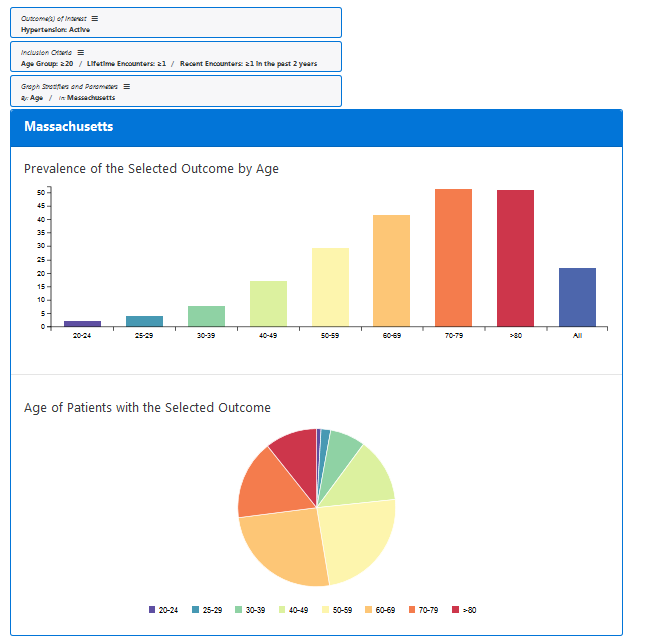Select the Hypertension: Active outcome text
663x642 pixels.
click(x=55, y=30)
